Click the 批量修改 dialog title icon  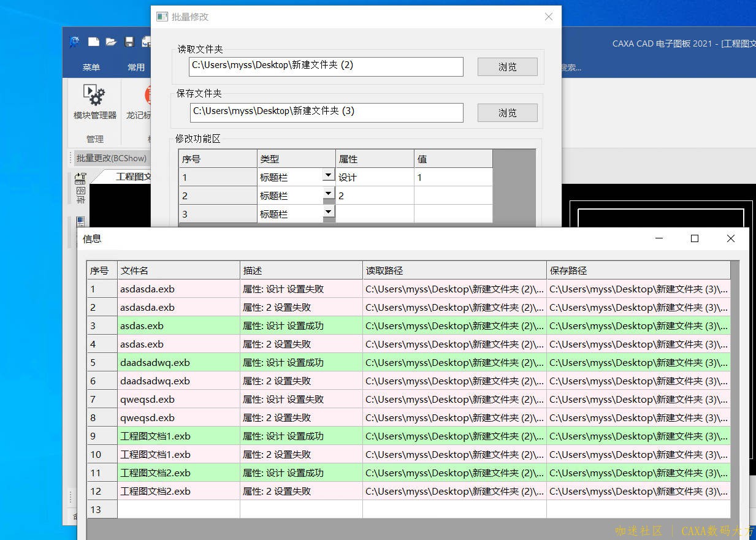pos(162,17)
